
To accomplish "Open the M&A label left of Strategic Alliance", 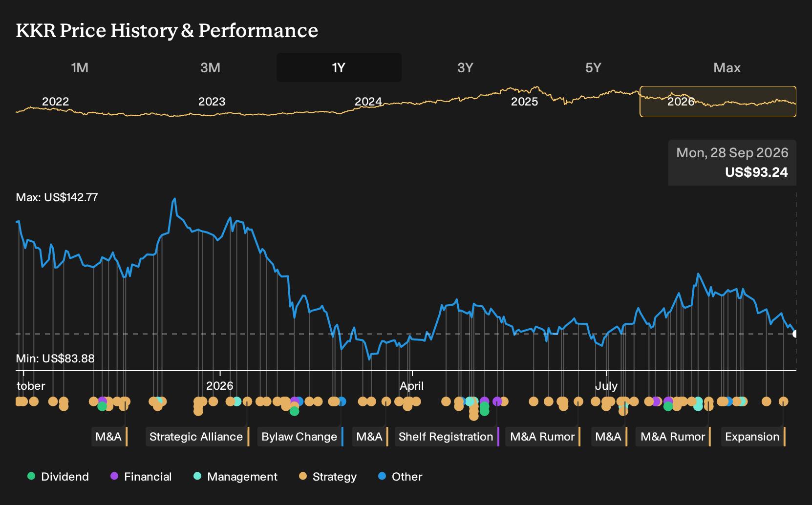I will coord(109,437).
